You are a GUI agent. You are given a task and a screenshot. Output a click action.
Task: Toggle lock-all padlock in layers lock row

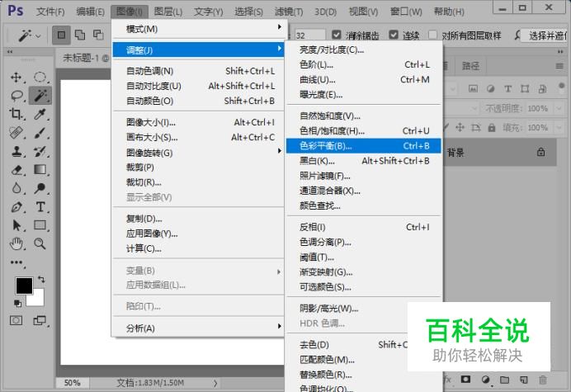[492, 128]
